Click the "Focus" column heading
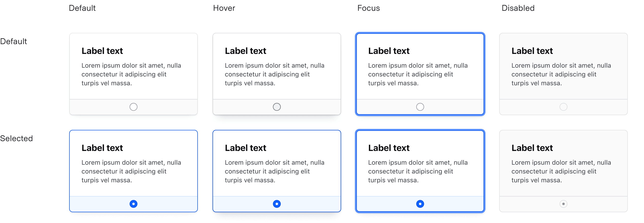The height and width of the screenshot is (223, 644). point(368,8)
